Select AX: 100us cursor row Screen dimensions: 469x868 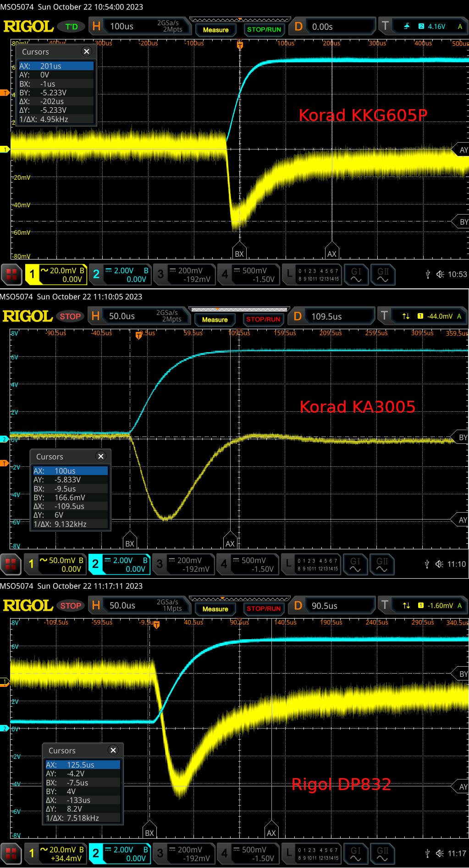(x=71, y=471)
